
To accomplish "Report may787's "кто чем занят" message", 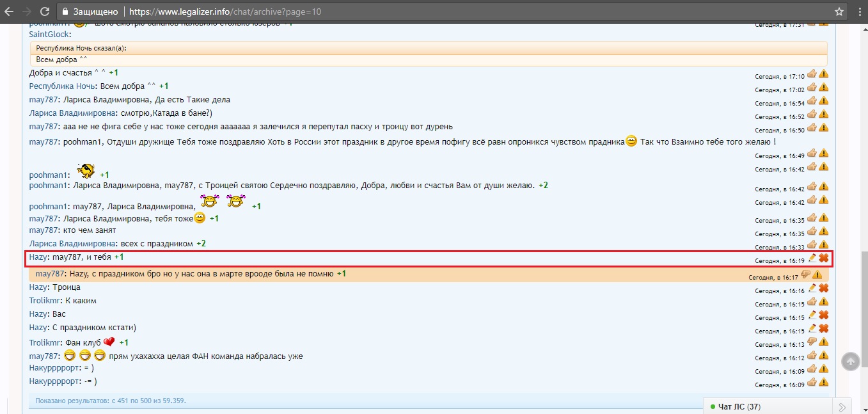I will [x=823, y=231].
